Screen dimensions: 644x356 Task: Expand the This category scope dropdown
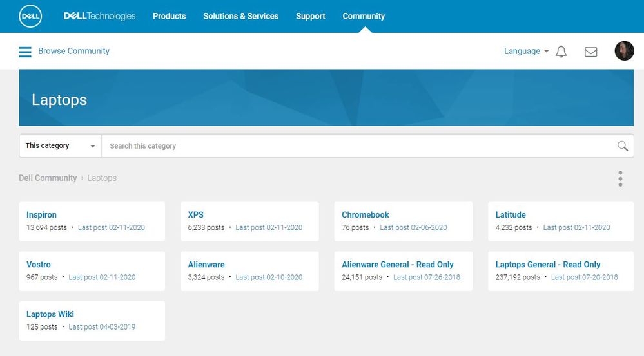61,145
